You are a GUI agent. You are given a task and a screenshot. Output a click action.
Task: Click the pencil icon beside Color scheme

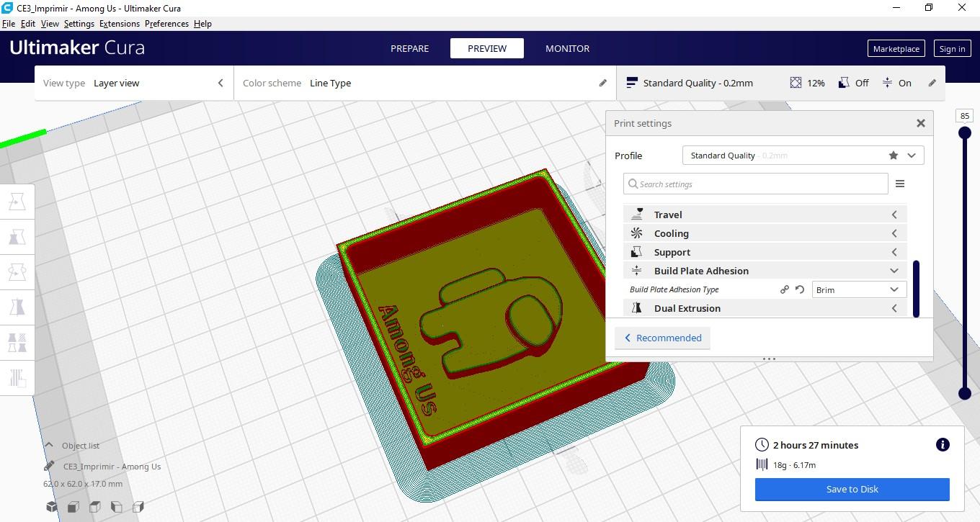click(603, 83)
